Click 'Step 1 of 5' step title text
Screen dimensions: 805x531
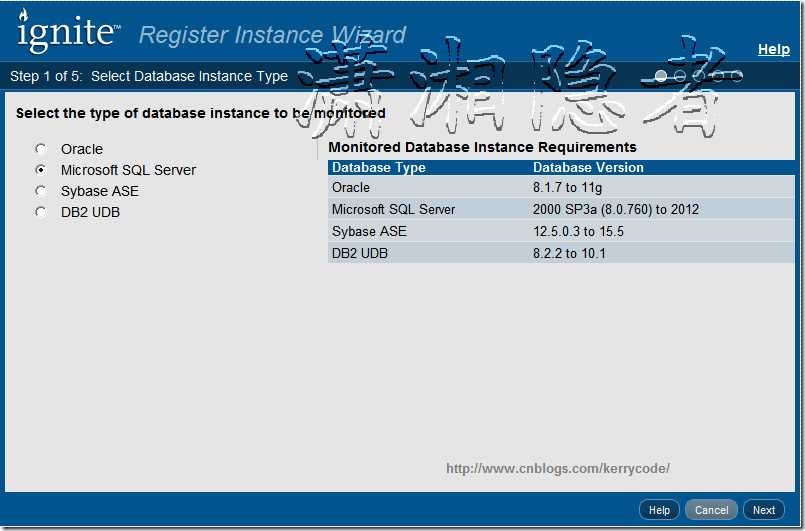point(149,76)
